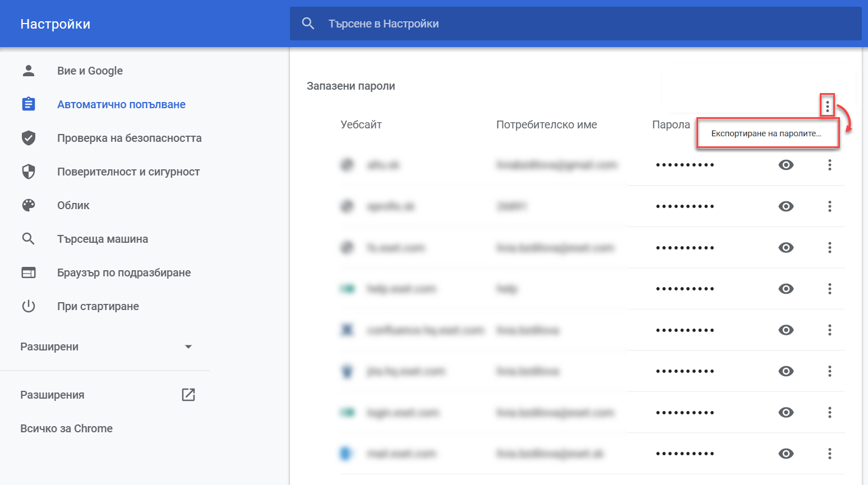The height and width of the screenshot is (485, 868).
Task: Open three-dot menu for confluence.hq.eset.com row
Action: click(x=830, y=330)
